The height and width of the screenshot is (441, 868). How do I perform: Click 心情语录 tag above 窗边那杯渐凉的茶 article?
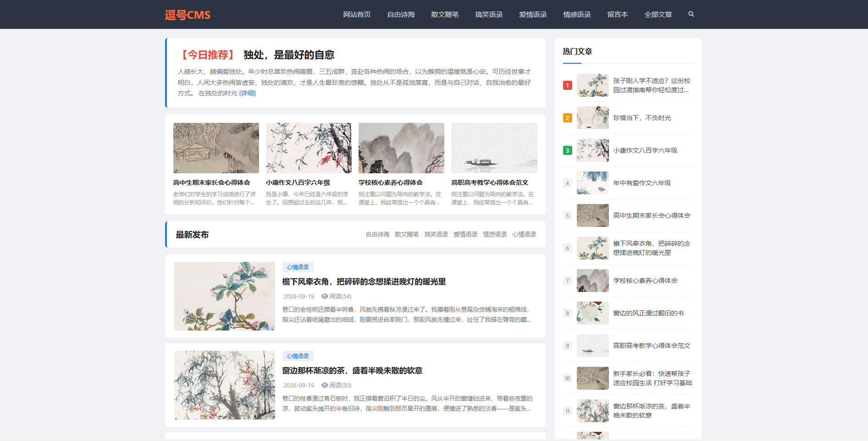click(298, 356)
